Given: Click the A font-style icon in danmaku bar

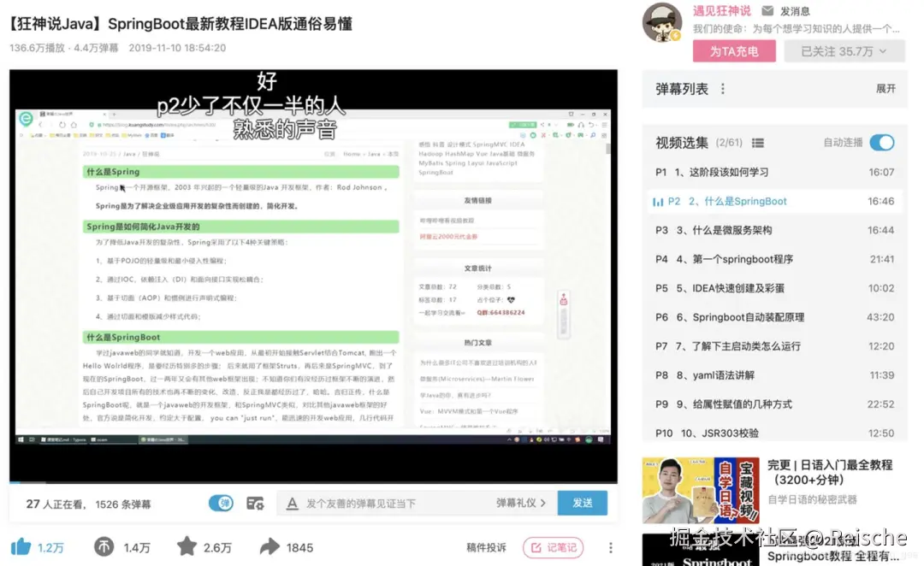Looking at the screenshot, I should (x=293, y=504).
